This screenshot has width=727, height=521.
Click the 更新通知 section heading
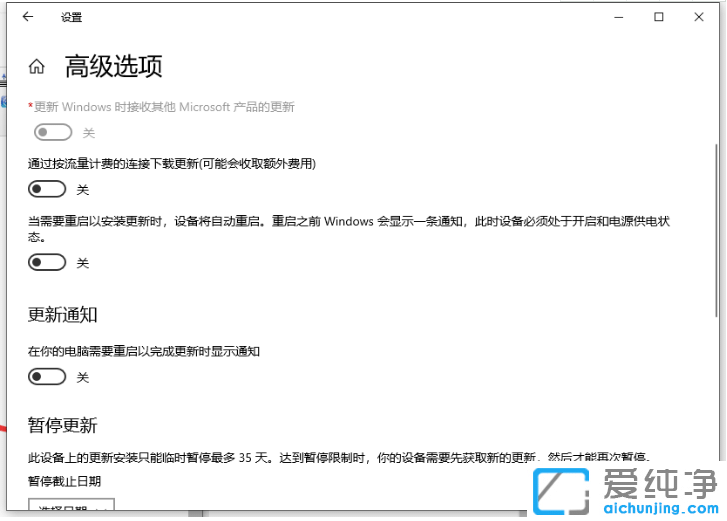point(63,315)
